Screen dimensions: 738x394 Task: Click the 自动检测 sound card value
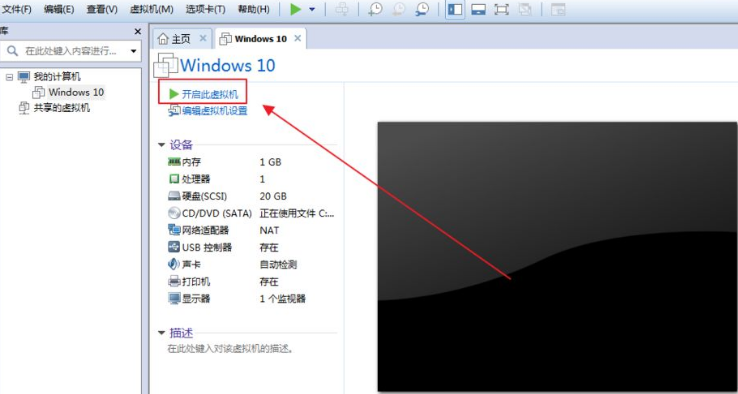[x=278, y=264]
